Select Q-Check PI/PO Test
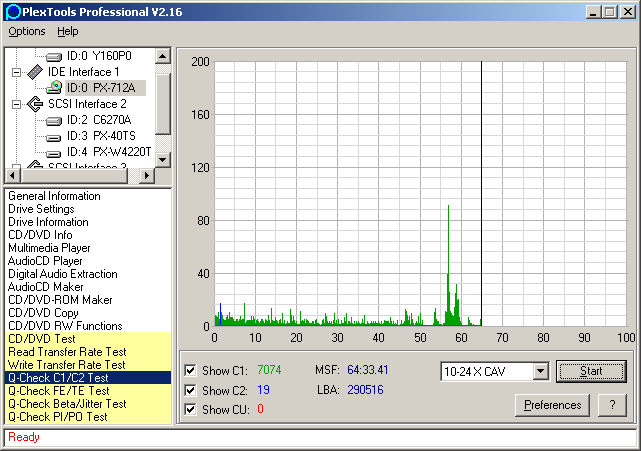This screenshot has width=641, height=451. (x=88, y=417)
